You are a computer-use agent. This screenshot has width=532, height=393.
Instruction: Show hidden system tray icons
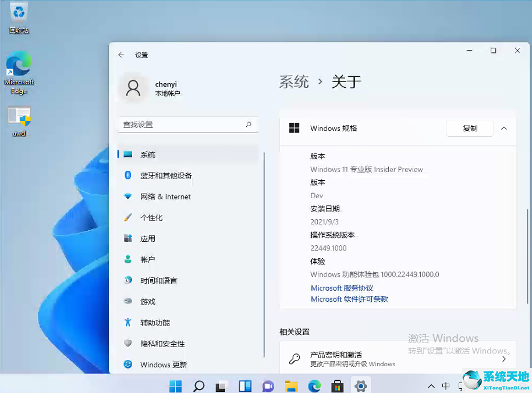point(431,385)
